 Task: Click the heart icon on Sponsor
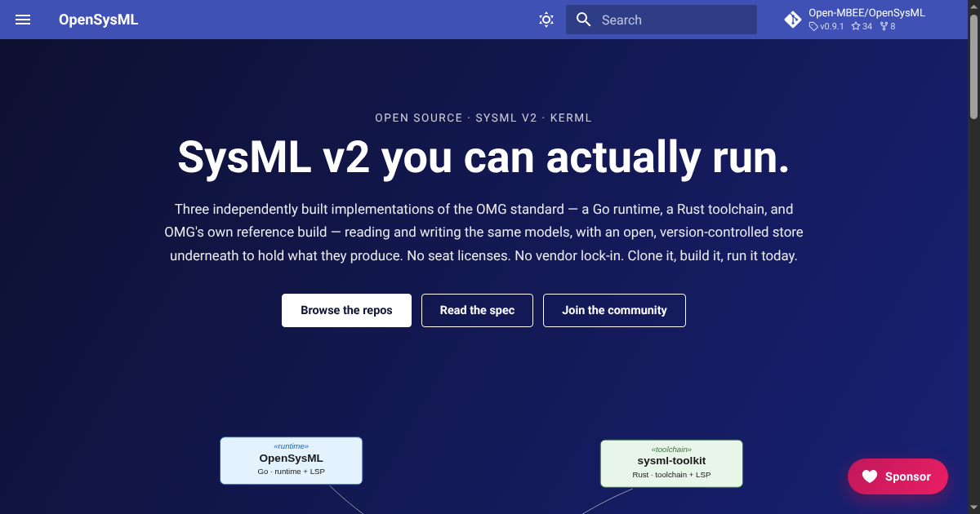coord(870,476)
